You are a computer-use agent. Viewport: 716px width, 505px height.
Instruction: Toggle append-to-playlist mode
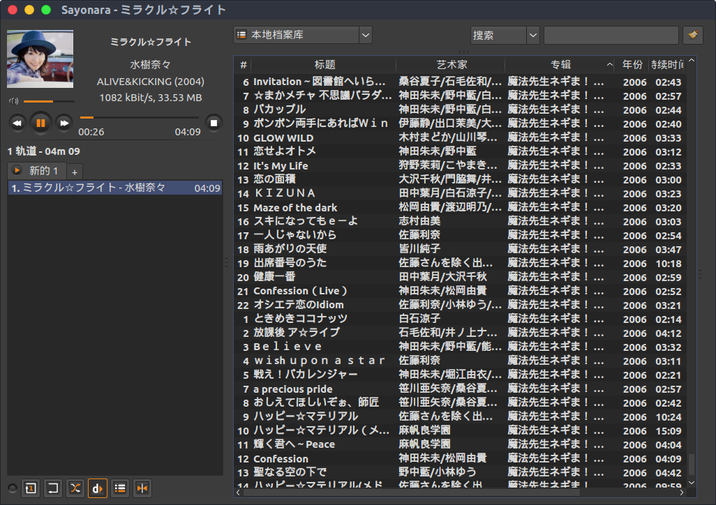tap(120, 489)
